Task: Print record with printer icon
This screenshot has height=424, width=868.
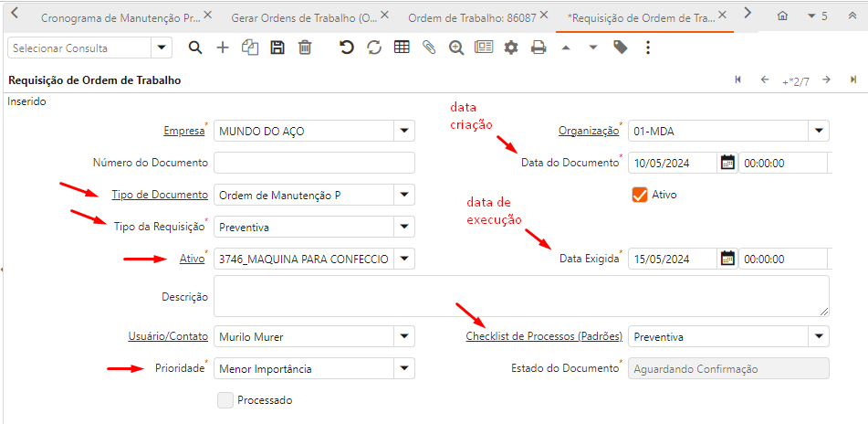Action: point(539,48)
